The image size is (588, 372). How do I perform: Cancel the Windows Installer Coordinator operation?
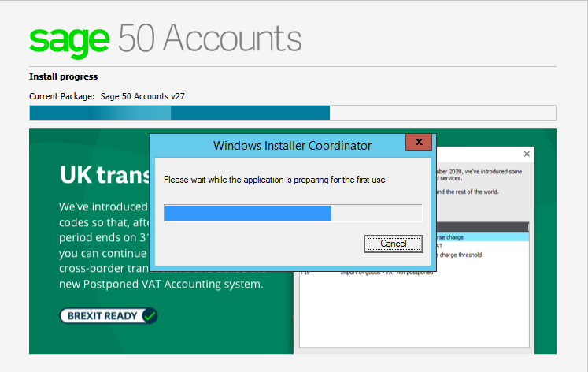[394, 244]
